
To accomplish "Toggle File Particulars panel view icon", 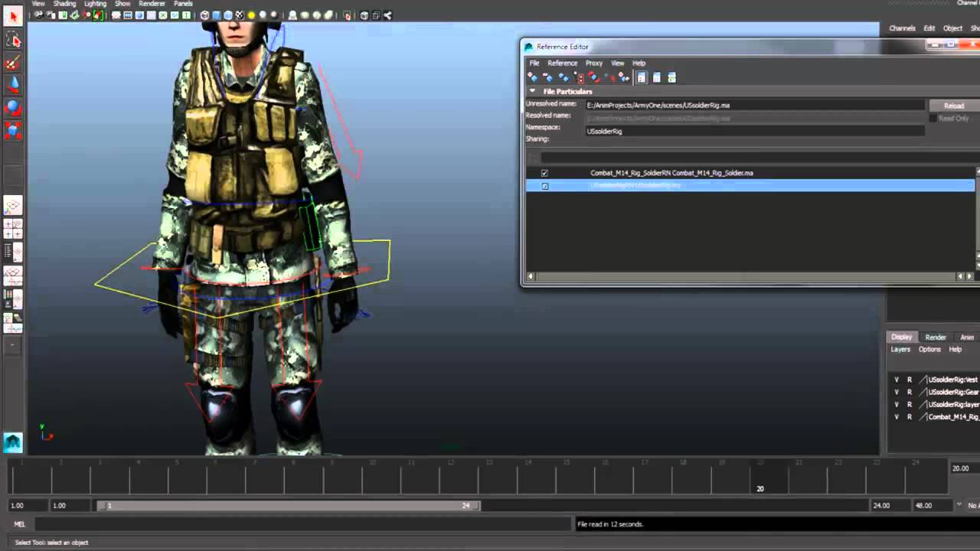I will coord(641,77).
